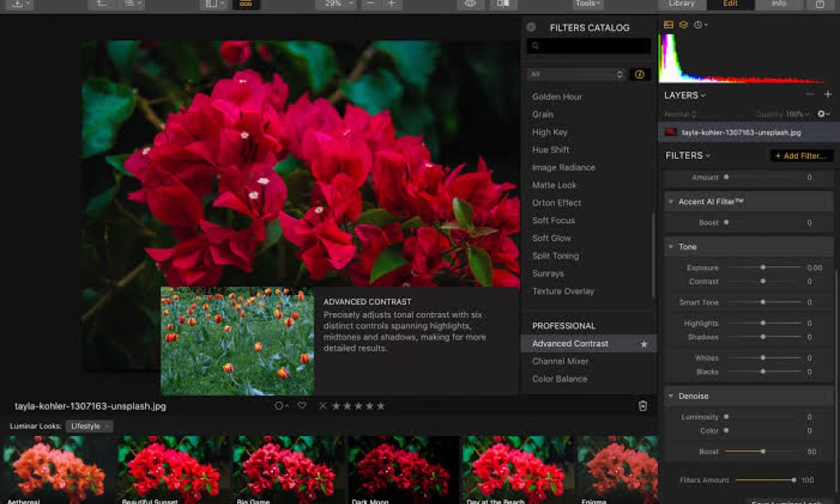This screenshot has width=840, height=504.
Task: Open the Tools dropdown in the toolbar
Action: [587, 4]
